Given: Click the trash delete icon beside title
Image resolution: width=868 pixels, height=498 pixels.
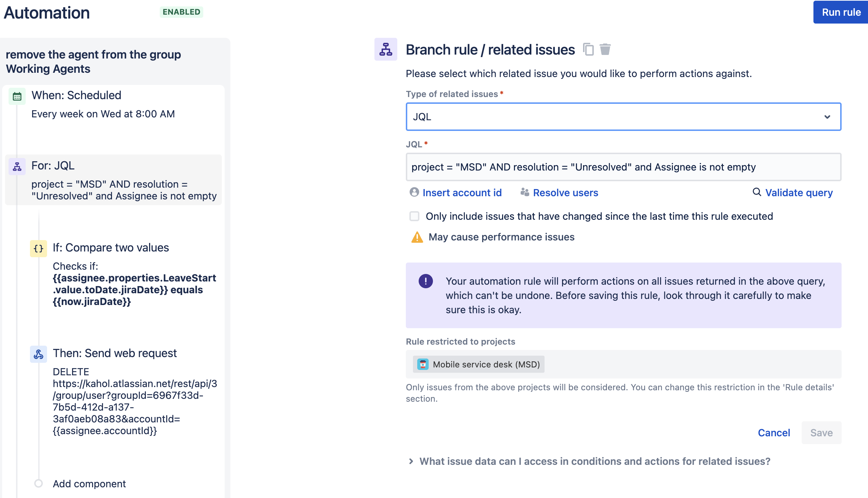Looking at the screenshot, I should pos(605,49).
